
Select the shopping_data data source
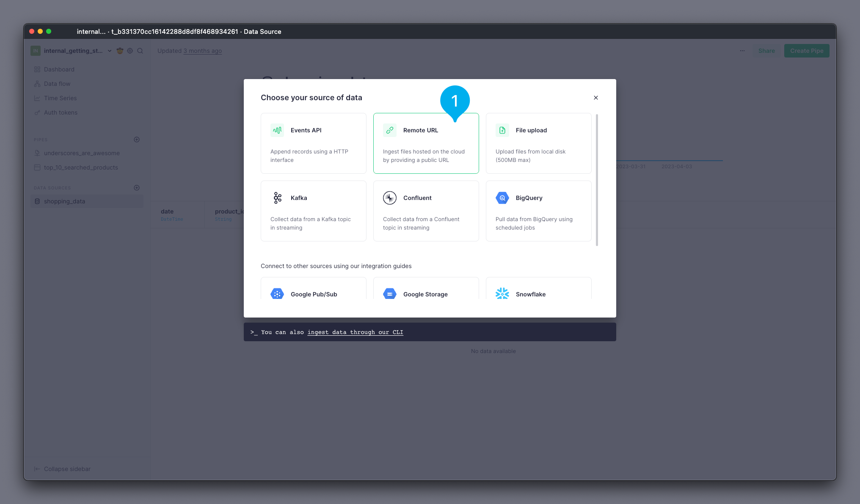pos(87,201)
